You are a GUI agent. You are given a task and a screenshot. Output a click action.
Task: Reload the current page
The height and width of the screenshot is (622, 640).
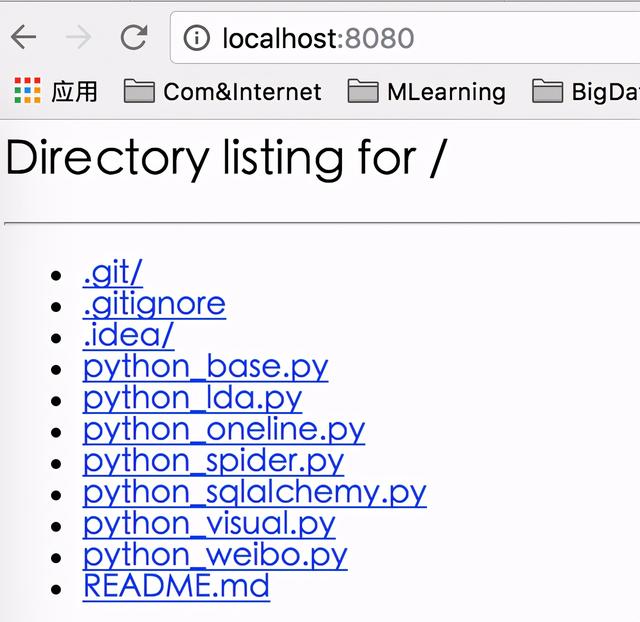(133, 38)
